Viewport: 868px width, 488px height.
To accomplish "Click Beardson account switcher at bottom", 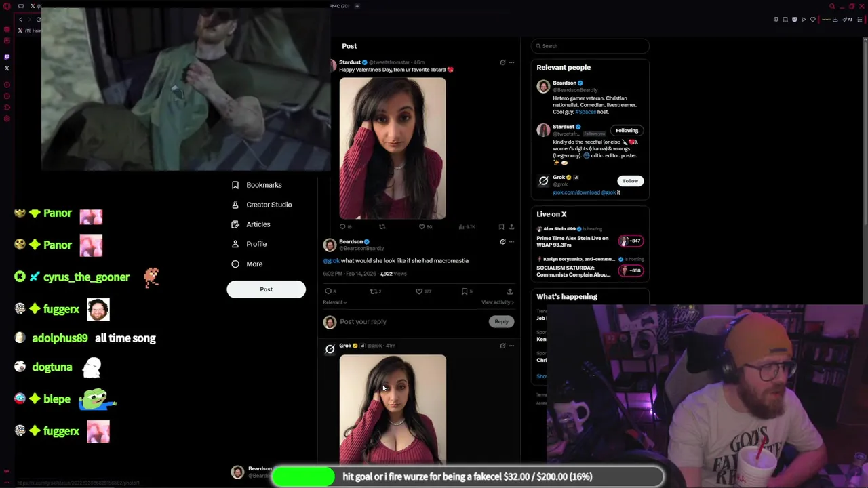I will click(x=252, y=472).
